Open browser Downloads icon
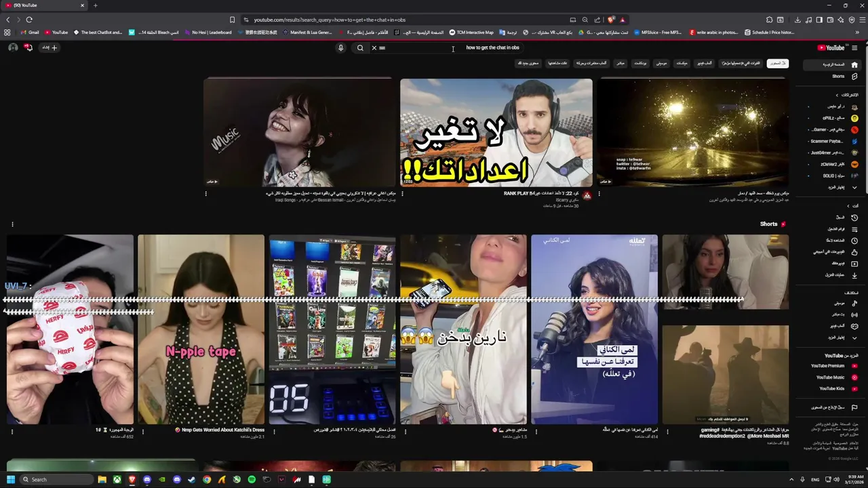 (797, 20)
